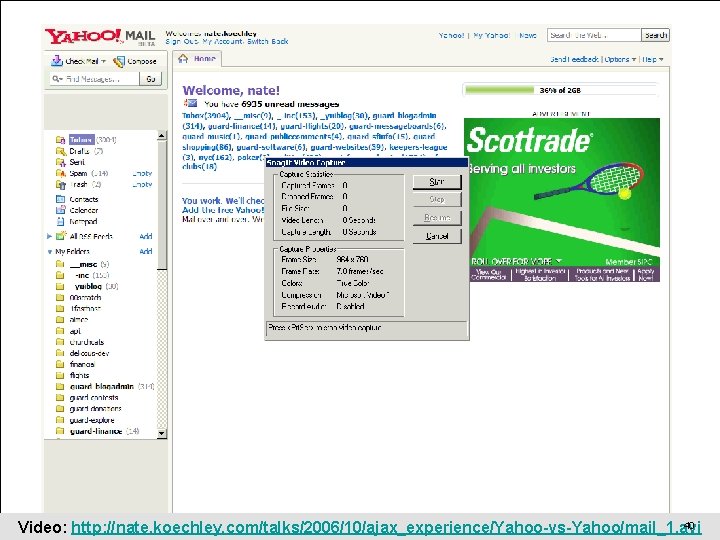
Task: Click the unread mail envelope icon
Action: pyautogui.click(x=191, y=103)
